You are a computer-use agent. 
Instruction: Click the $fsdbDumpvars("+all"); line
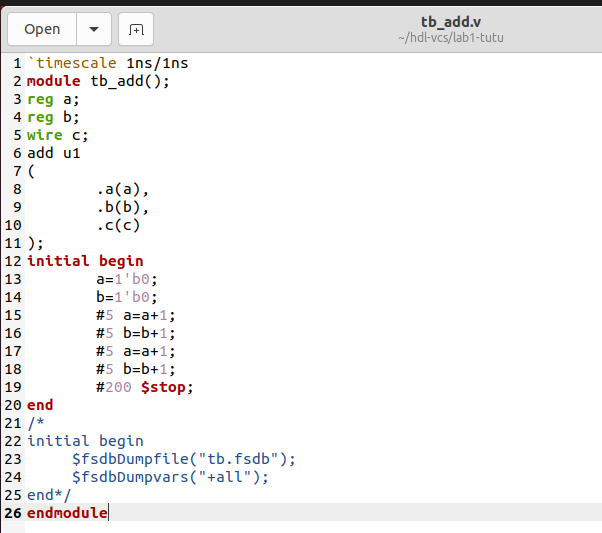coord(170,477)
